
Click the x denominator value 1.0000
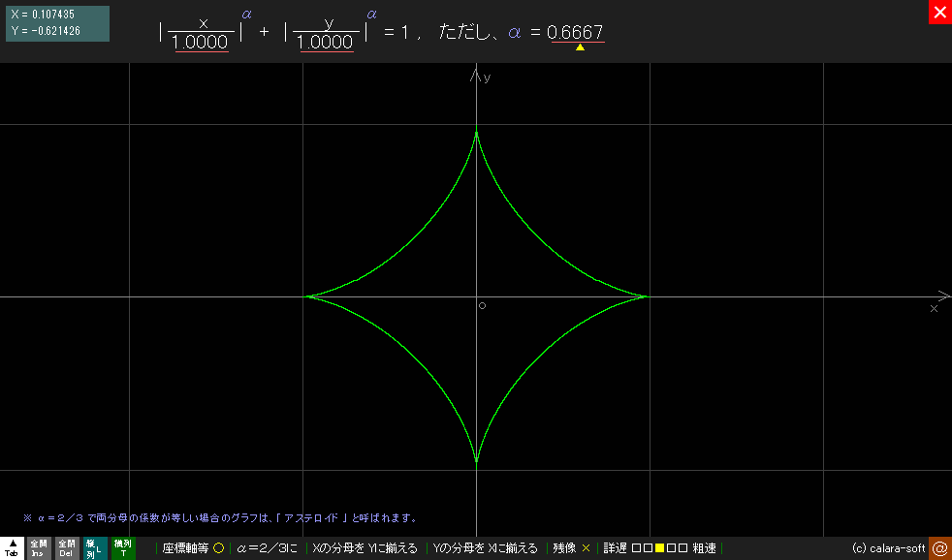click(202, 44)
